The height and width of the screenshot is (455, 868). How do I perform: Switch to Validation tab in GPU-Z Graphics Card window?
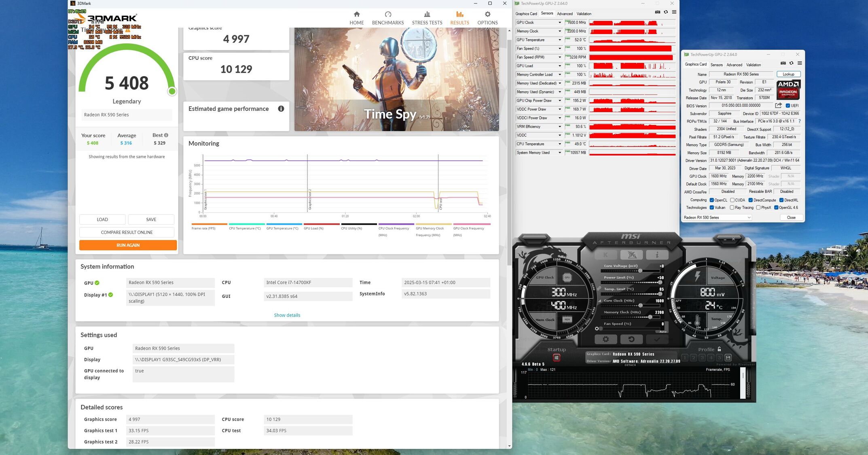click(x=753, y=65)
